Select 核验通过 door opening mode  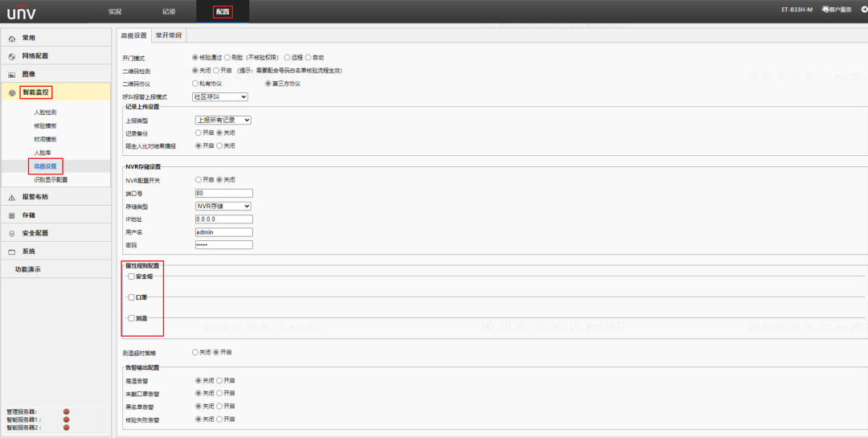194,58
